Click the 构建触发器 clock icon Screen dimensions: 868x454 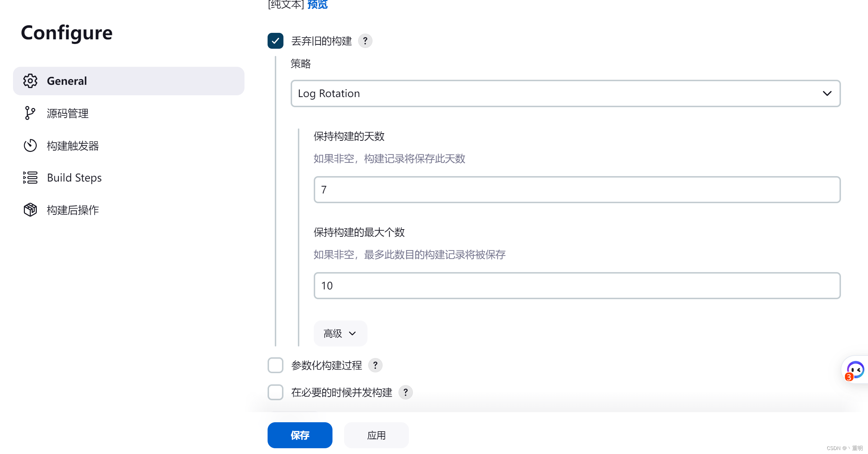point(30,145)
